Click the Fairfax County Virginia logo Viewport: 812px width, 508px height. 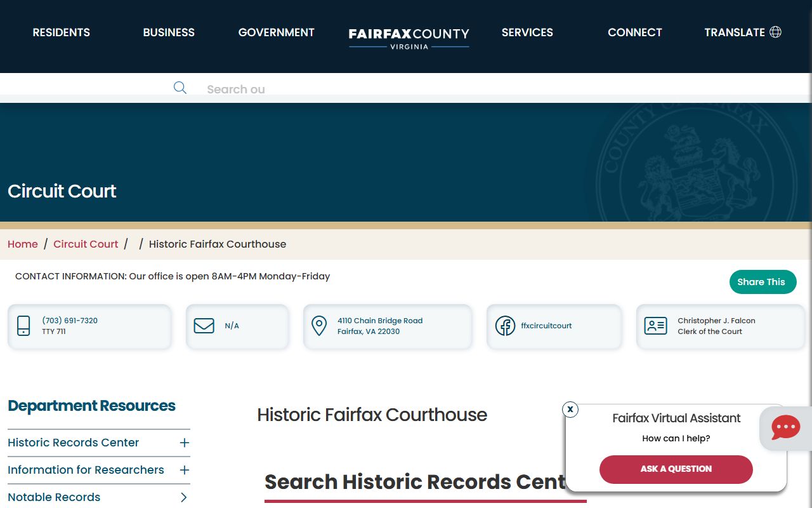point(409,37)
